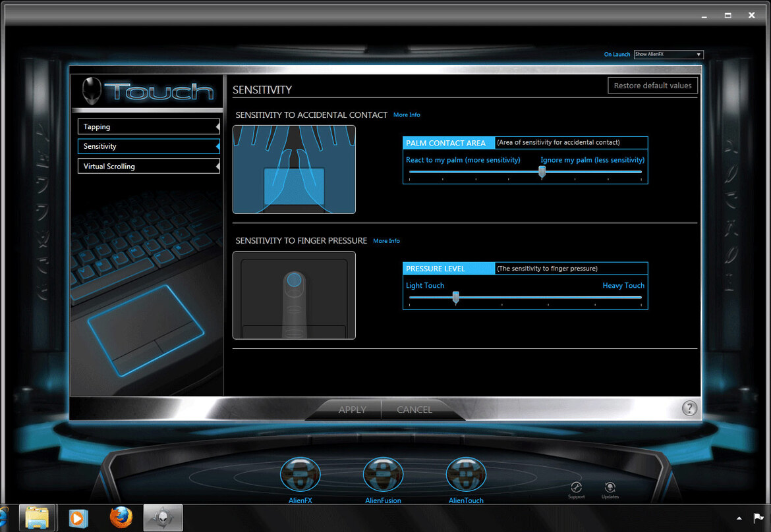Open the AlienFX module icon
771x532 pixels.
[x=300, y=475]
